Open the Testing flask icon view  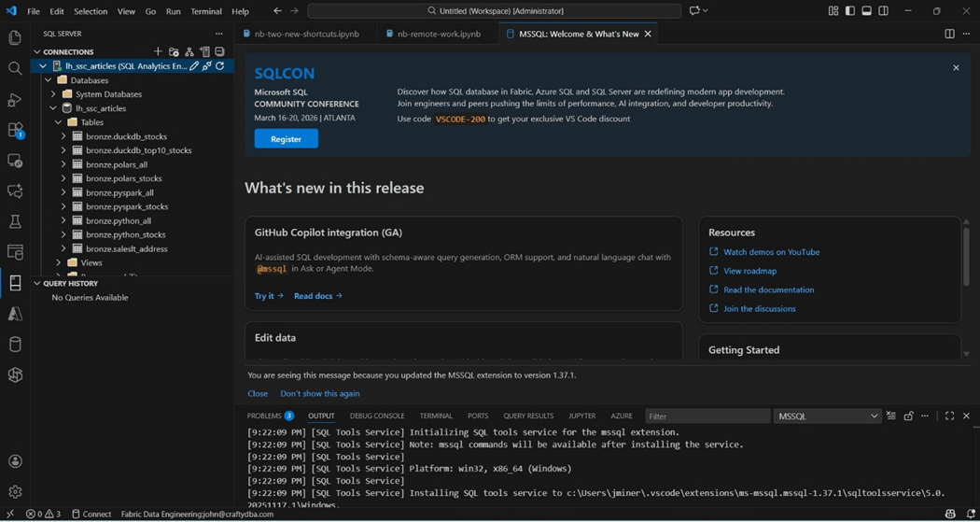tap(15, 222)
